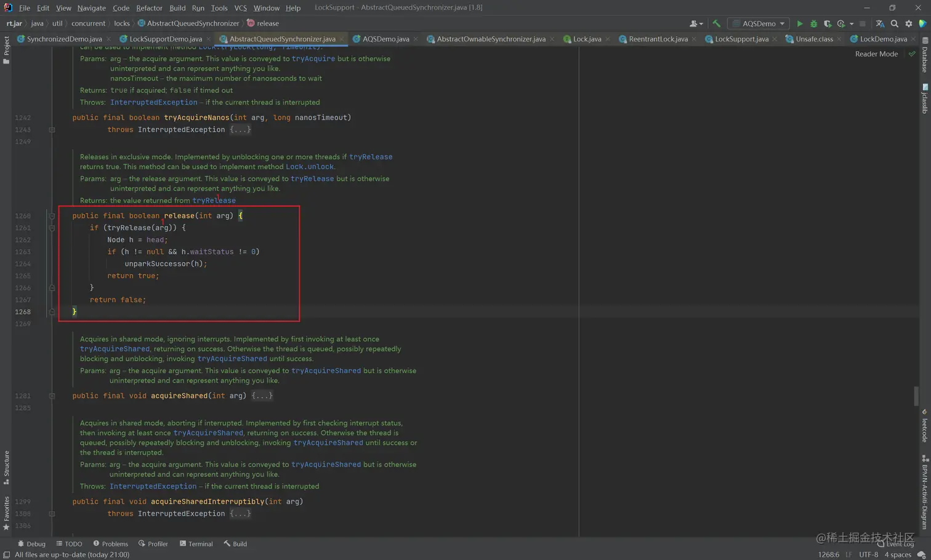
Task: Click the UTF-8 encoding in status bar
Action: 868,554
